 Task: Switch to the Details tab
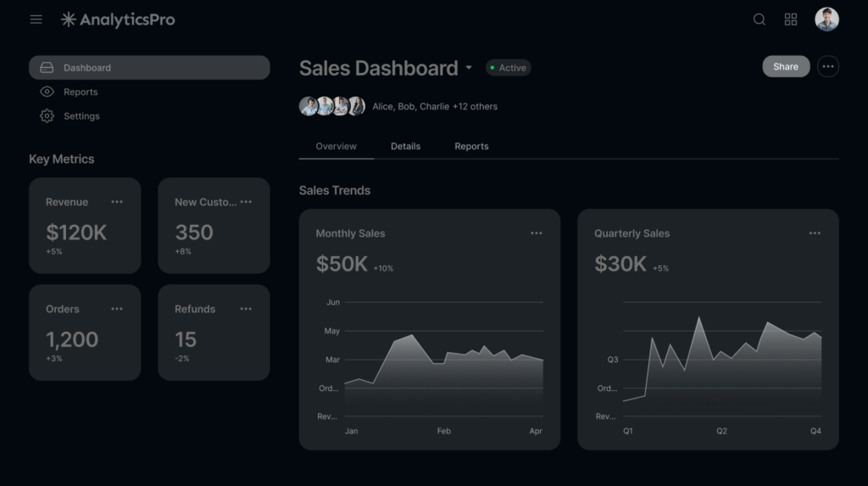point(405,146)
